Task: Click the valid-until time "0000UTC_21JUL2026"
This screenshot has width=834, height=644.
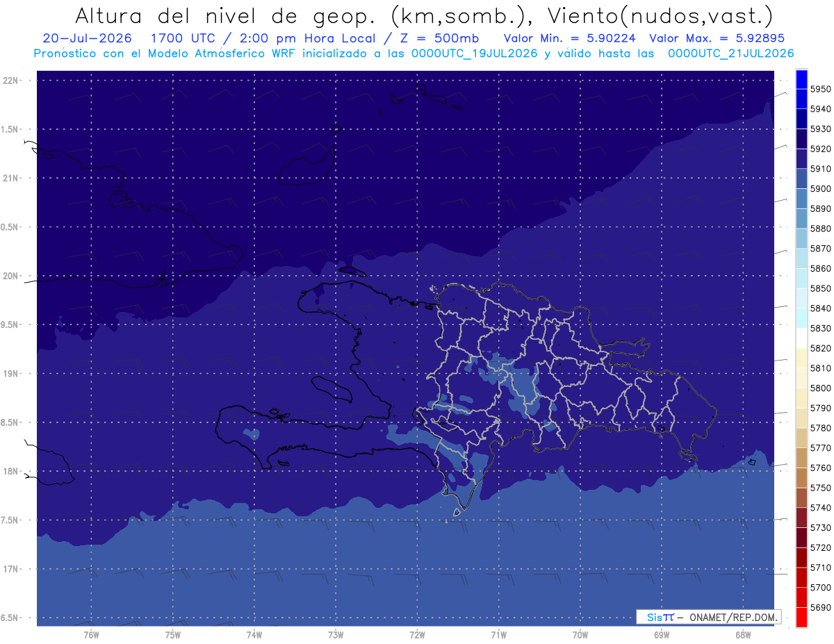Action: pyautogui.click(x=730, y=53)
